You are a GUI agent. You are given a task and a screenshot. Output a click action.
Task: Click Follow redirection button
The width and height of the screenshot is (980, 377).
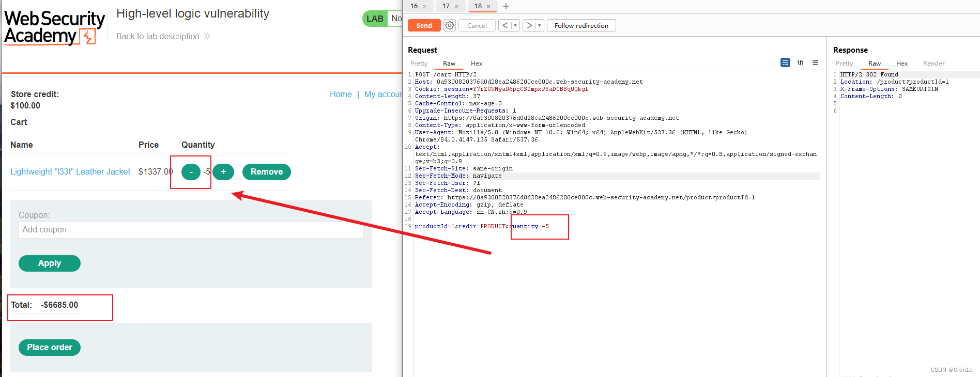[581, 25]
